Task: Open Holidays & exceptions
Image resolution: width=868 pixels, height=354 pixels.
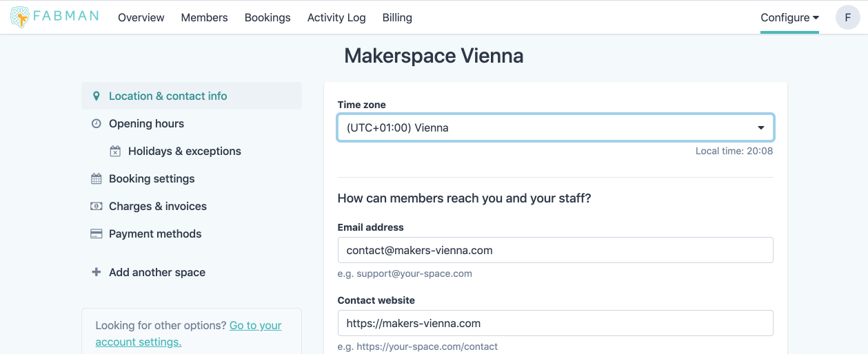Action: 185,152
